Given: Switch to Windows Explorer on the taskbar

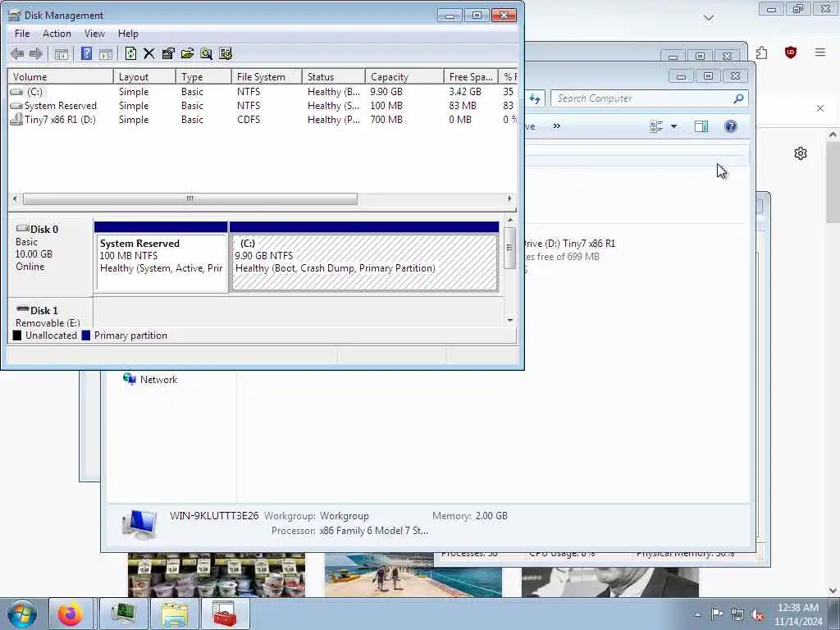Looking at the screenshot, I should click(x=174, y=614).
